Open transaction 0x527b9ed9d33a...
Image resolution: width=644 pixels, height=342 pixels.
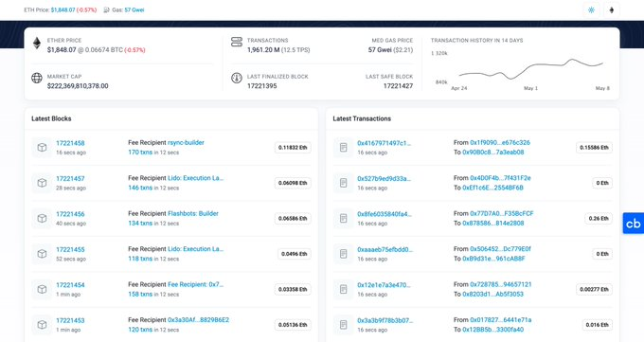click(384, 178)
